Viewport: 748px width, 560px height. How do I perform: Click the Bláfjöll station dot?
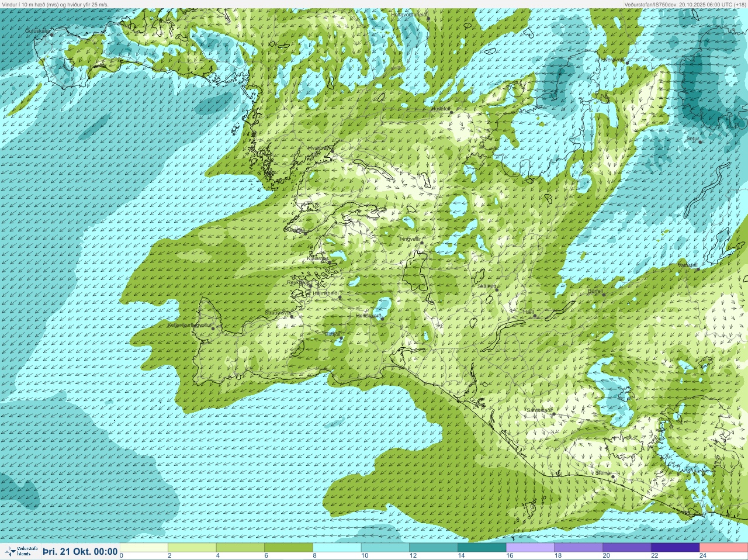[342, 338]
